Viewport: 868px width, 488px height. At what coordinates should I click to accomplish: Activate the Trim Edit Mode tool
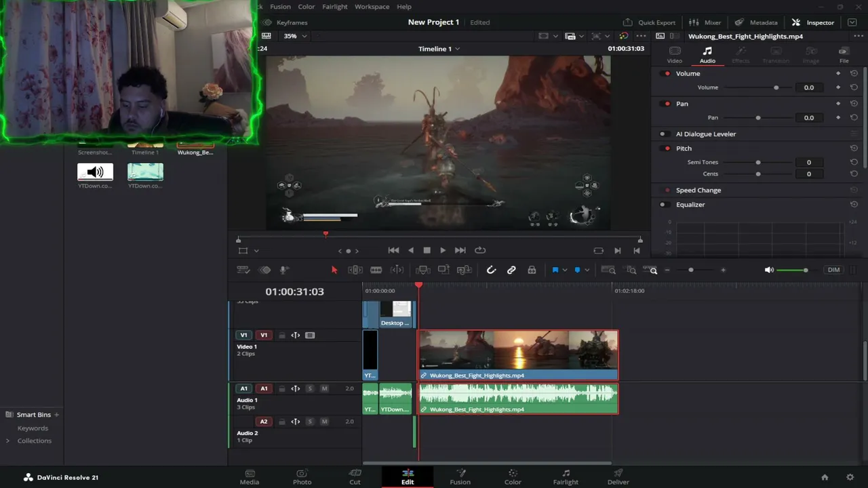click(355, 270)
